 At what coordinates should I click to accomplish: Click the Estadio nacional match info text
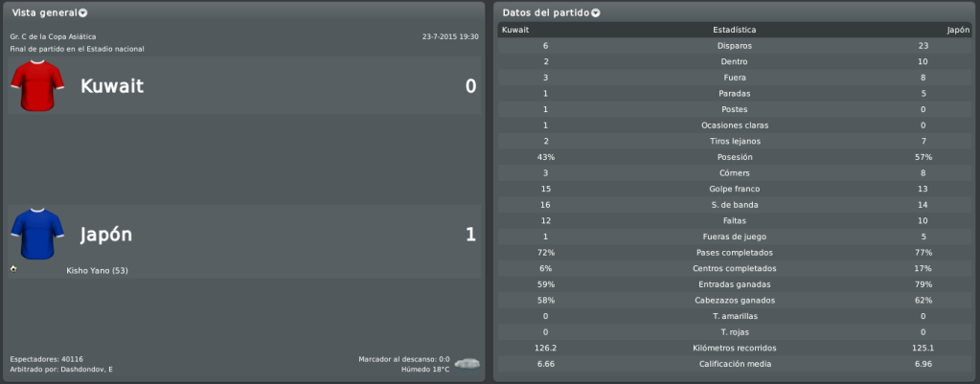tap(77, 49)
